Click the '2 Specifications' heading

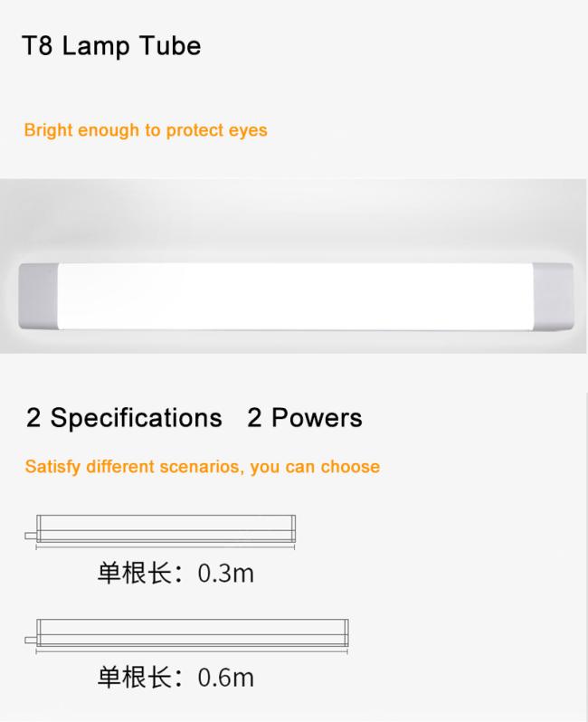tap(124, 418)
